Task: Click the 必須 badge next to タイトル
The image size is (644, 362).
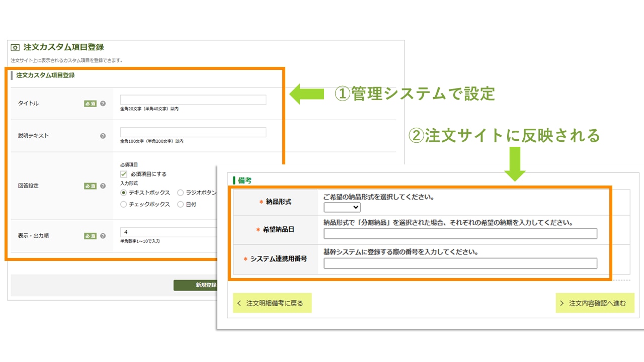Action: tap(90, 104)
